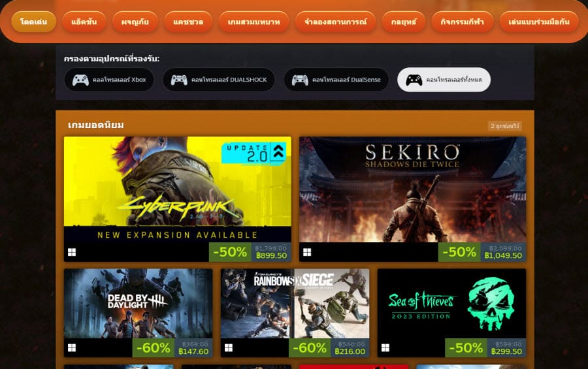Open the Sea of Thieves 2023 Edition capsule

pos(451,304)
